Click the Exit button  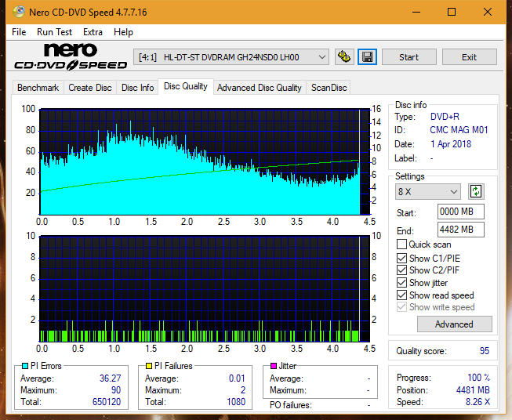[x=469, y=57]
